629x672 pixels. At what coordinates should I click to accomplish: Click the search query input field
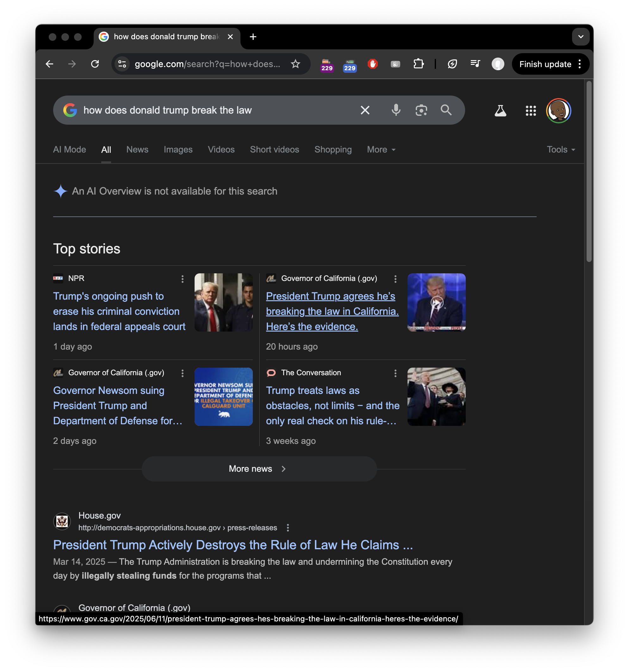pos(216,110)
